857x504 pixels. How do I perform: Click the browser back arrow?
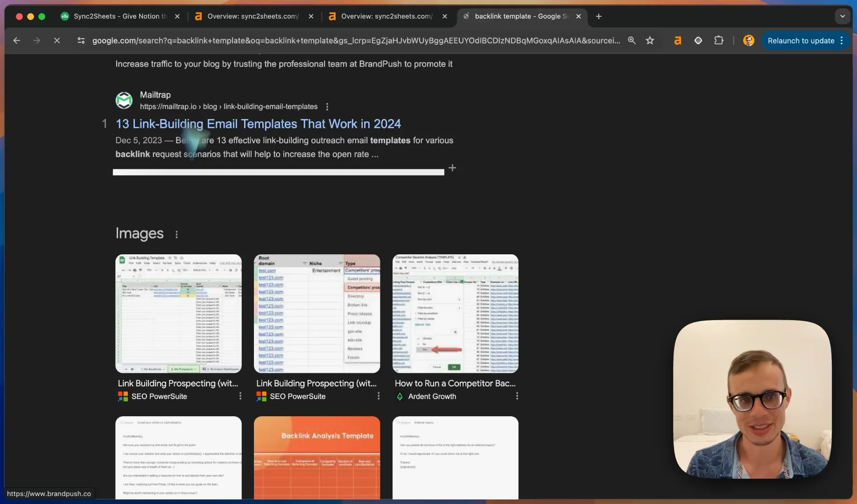(17, 41)
